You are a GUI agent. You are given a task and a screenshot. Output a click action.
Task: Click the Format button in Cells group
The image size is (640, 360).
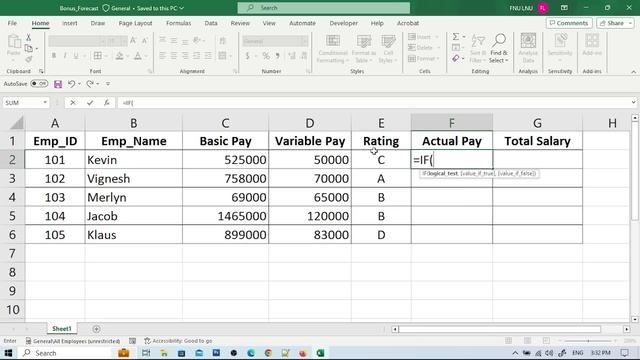point(424,59)
